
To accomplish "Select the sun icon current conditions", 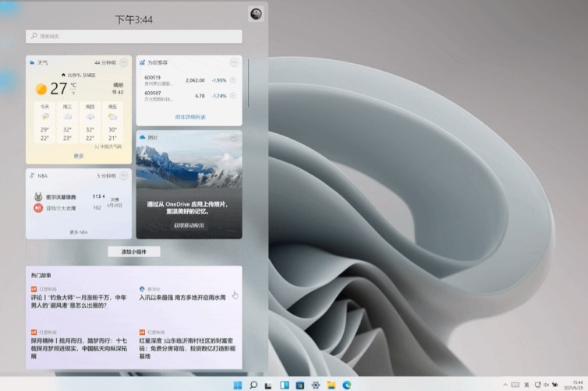I will (x=41, y=89).
